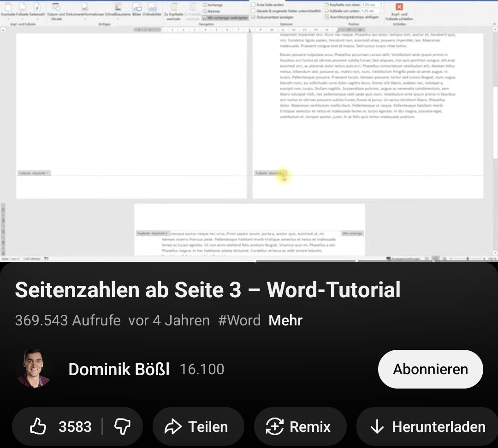Switch to the header with Zu Kopfzeile wechseln
Image resolution: width=498 pixels, height=448 pixels.
(x=174, y=10)
